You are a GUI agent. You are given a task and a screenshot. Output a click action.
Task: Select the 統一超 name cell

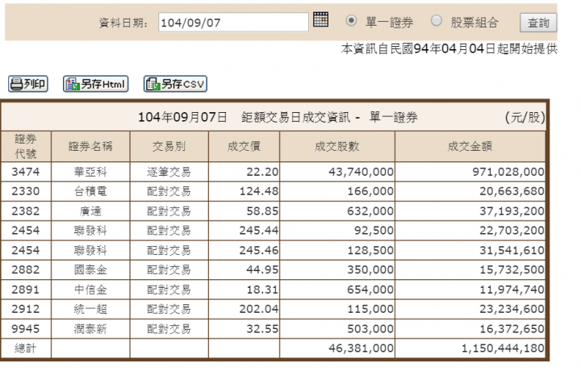point(90,309)
